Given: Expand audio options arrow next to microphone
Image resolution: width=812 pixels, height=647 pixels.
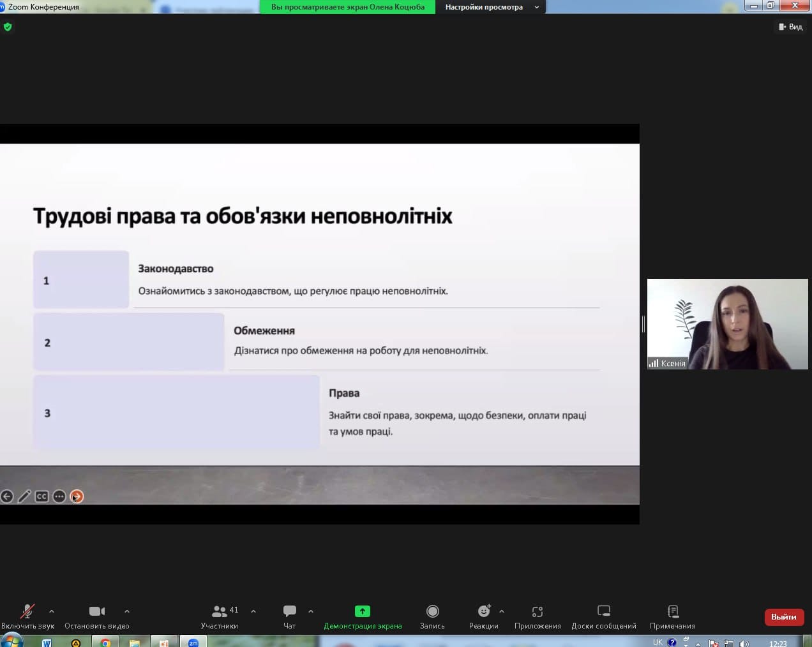Looking at the screenshot, I should pyautogui.click(x=52, y=611).
